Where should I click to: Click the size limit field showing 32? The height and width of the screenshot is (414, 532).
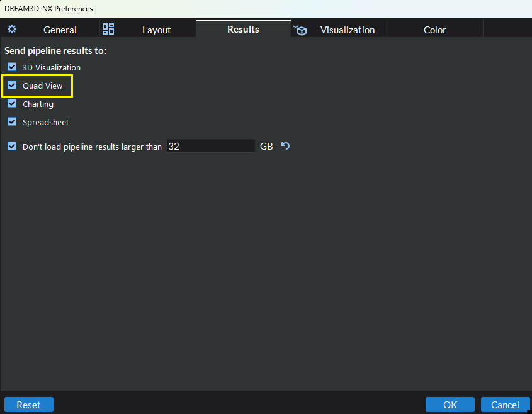click(210, 146)
